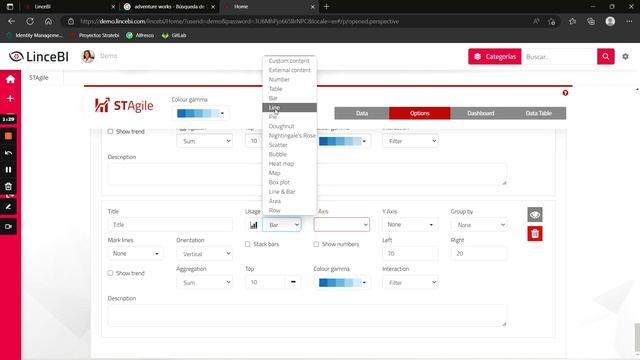Switch to the Dashboard tab

coord(480,113)
